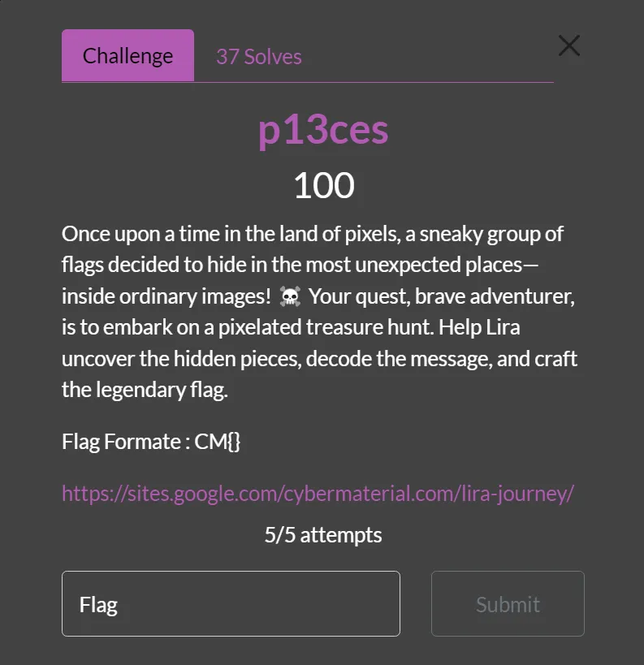Click the 100 points value
644x665 pixels.
(x=323, y=186)
